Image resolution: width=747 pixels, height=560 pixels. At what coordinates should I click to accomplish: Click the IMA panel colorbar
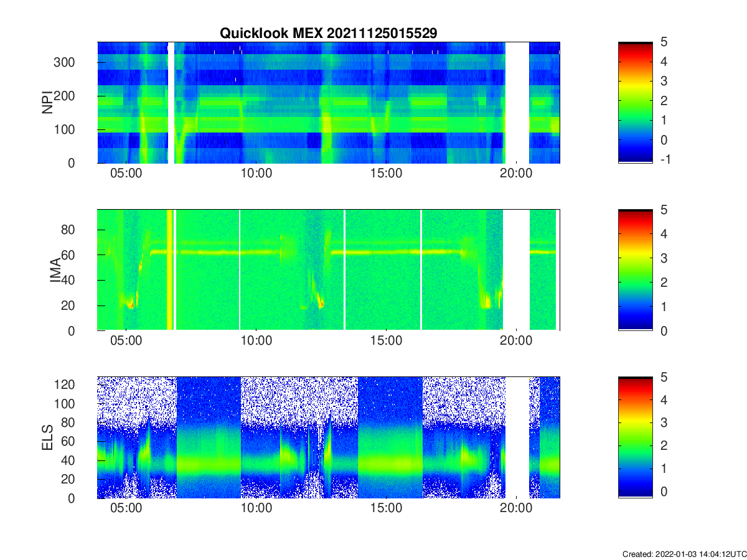click(636, 270)
